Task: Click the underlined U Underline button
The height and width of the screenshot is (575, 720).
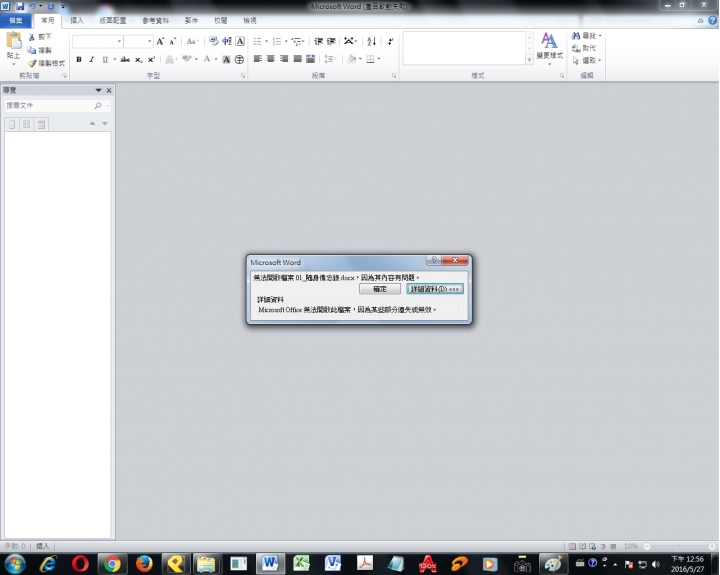Action: point(105,59)
